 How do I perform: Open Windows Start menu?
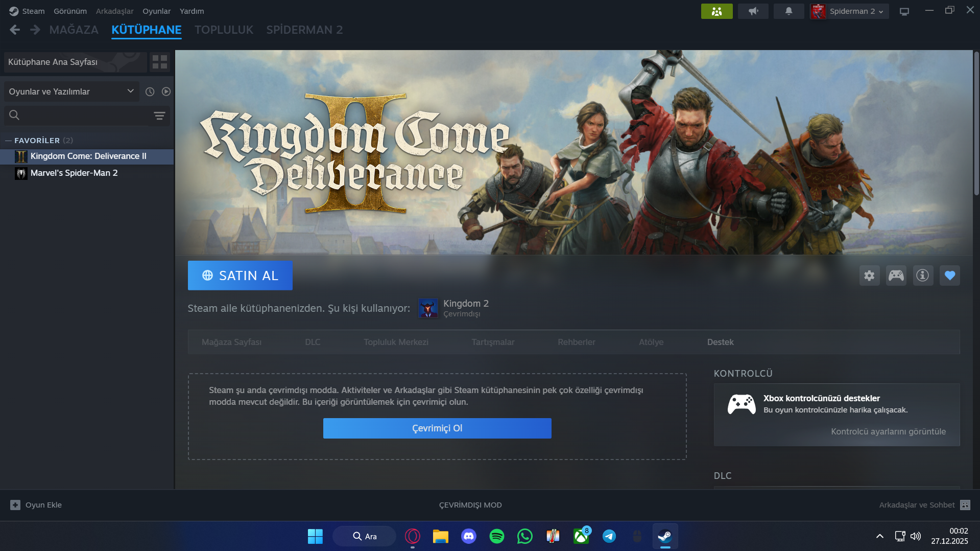click(x=315, y=536)
